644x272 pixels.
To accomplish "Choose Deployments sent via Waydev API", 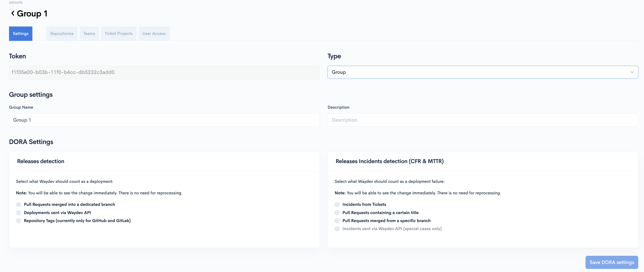I will click(x=18, y=213).
